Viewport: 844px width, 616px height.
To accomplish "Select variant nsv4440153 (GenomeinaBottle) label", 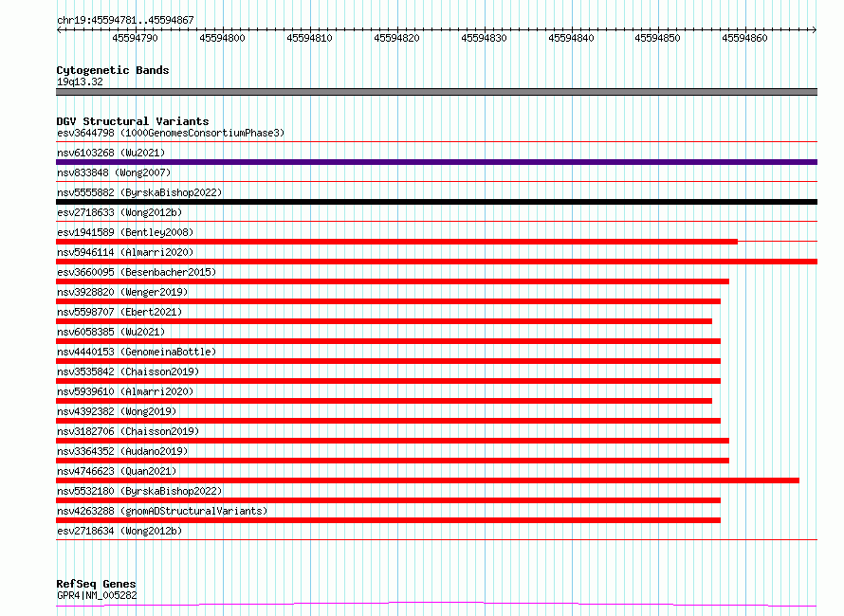I will point(137,352).
